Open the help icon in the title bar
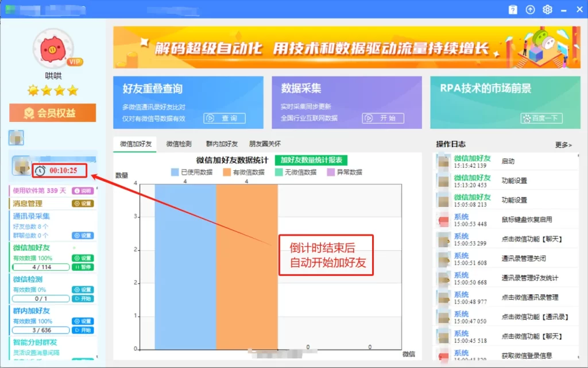Viewport: 588px width, 368px height. pyautogui.click(x=513, y=9)
